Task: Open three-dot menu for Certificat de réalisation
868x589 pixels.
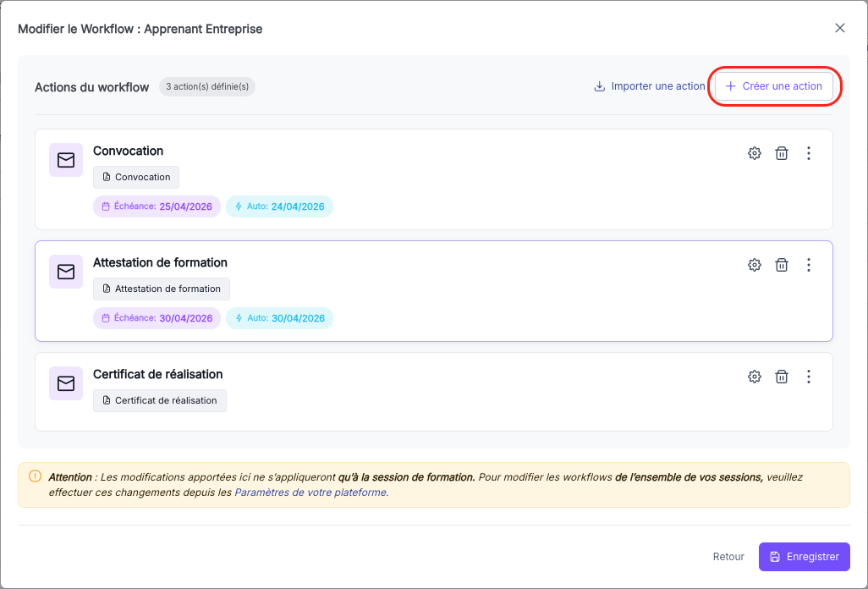Action: coord(808,377)
